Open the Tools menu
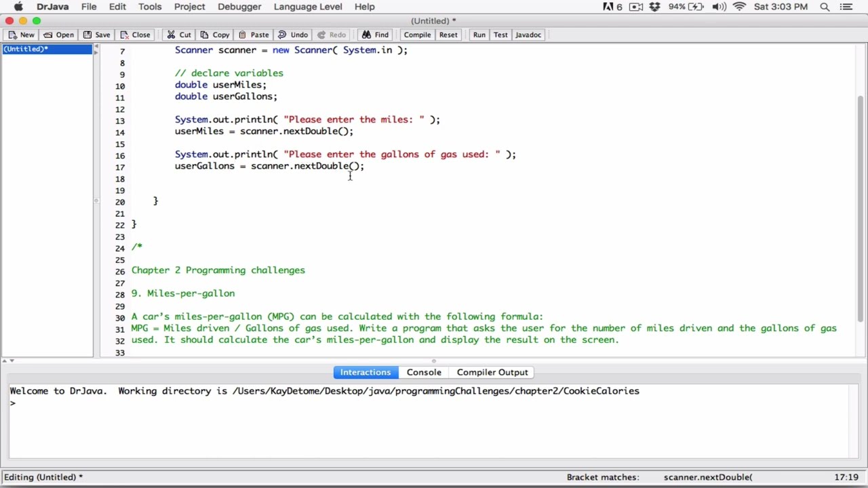This screenshot has height=488, width=868. pyautogui.click(x=150, y=7)
